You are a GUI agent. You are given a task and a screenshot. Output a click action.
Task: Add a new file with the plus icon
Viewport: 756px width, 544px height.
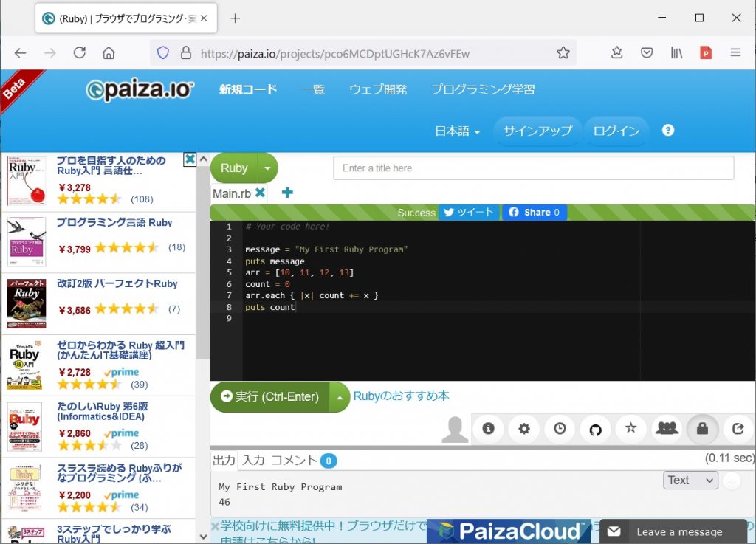(x=286, y=192)
